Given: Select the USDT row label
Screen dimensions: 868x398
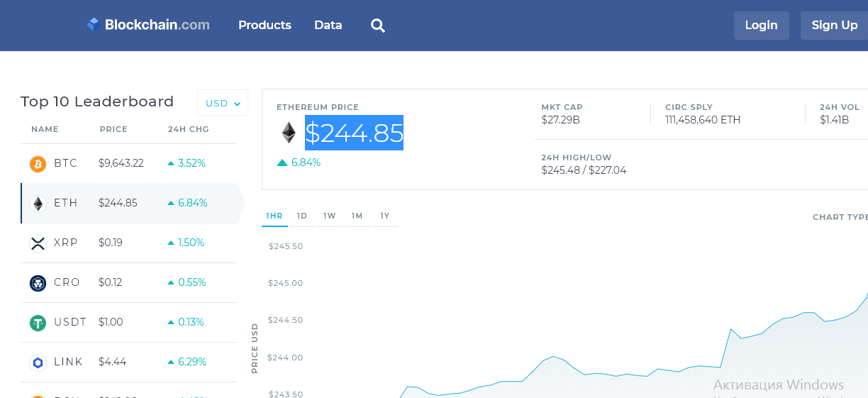Looking at the screenshot, I should pyautogui.click(x=70, y=322).
